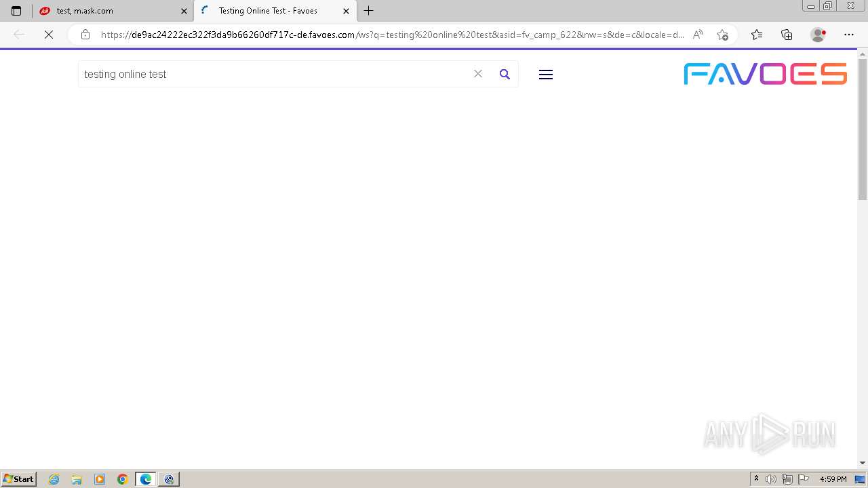Open the volume control in tray
The image size is (868, 488).
pyautogui.click(x=771, y=479)
